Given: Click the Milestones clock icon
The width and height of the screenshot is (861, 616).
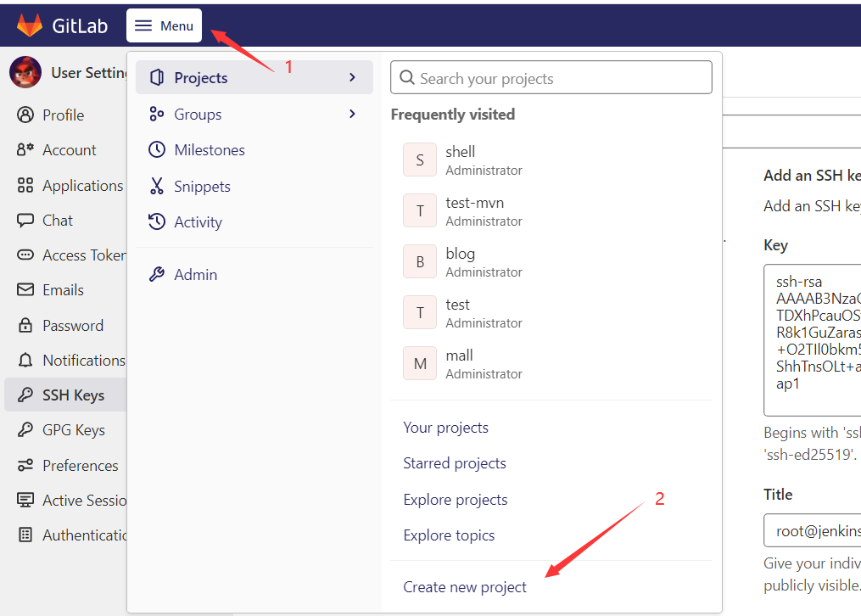Looking at the screenshot, I should pyautogui.click(x=157, y=149).
